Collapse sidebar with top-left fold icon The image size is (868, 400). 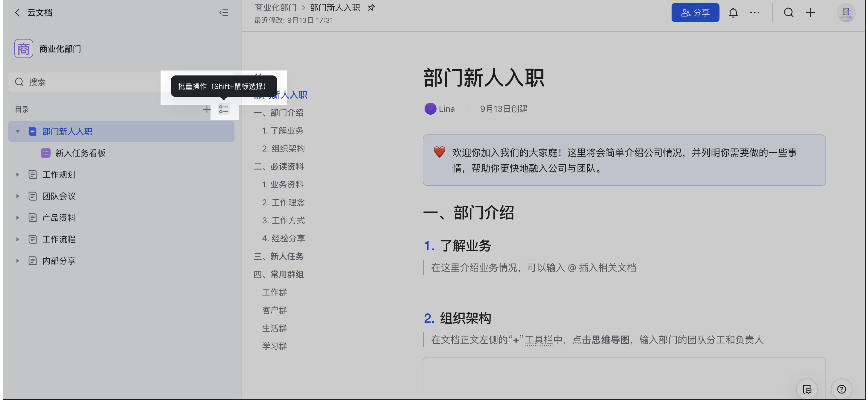point(223,13)
